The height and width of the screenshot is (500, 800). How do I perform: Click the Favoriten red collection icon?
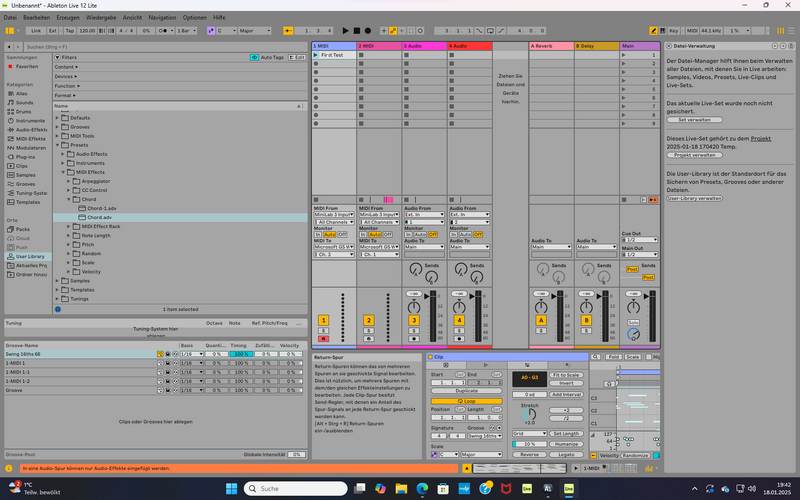click(x=10, y=66)
